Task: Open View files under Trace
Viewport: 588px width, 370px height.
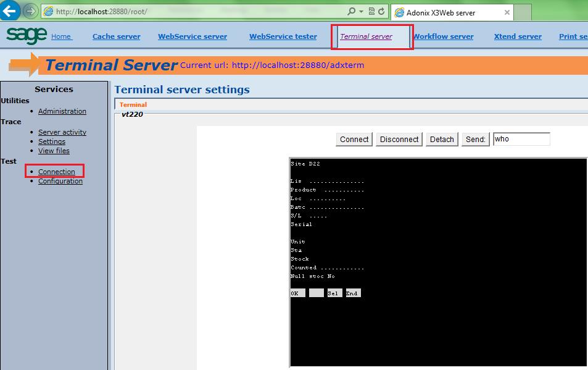Action: coord(54,151)
